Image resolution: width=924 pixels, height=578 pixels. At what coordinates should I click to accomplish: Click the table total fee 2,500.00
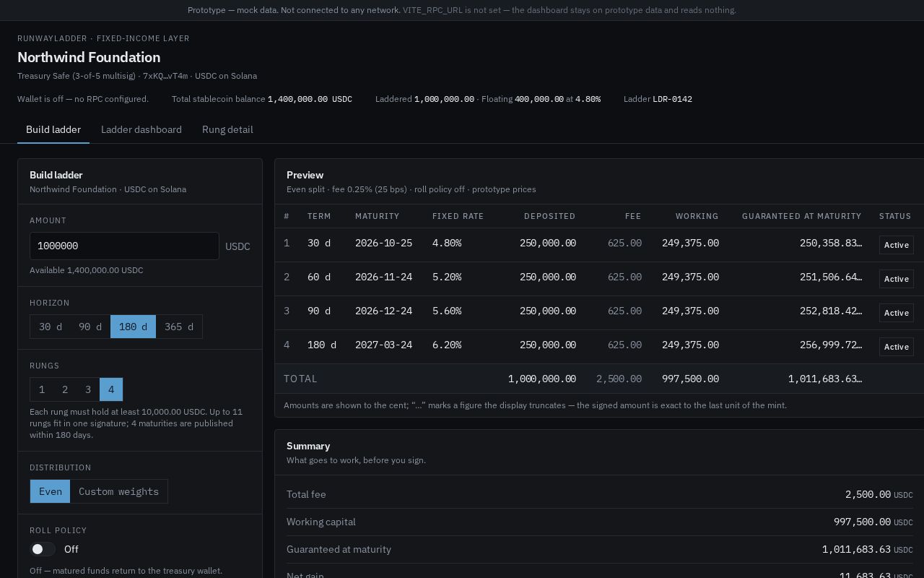pos(619,379)
